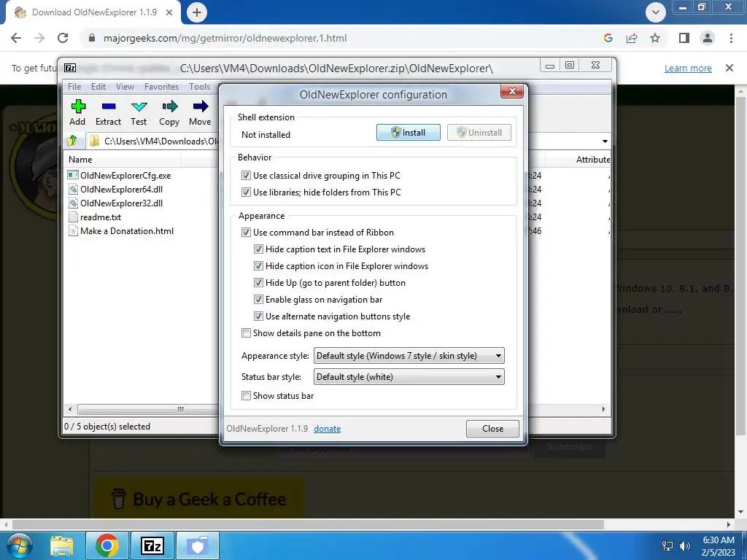Screen dimensions: 747x560
Task: Click Install shell extension button
Action: [409, 133]
